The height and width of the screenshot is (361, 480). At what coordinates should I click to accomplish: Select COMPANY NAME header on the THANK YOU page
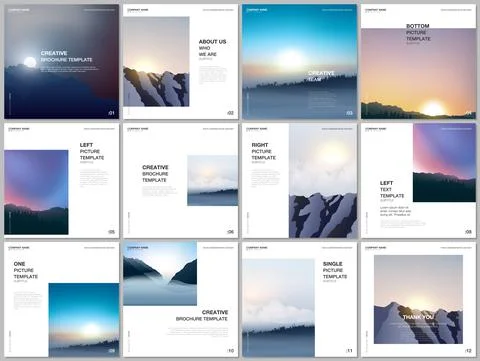click(376, 248)
